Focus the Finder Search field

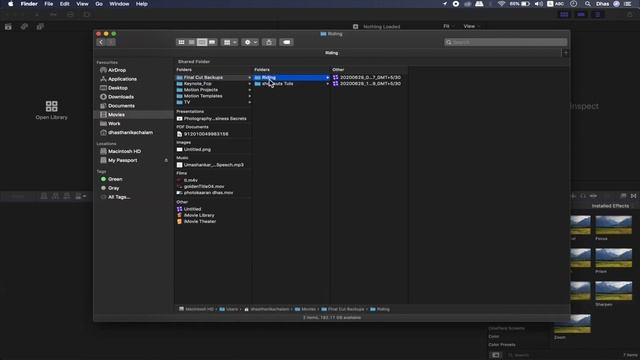point(506,42)
